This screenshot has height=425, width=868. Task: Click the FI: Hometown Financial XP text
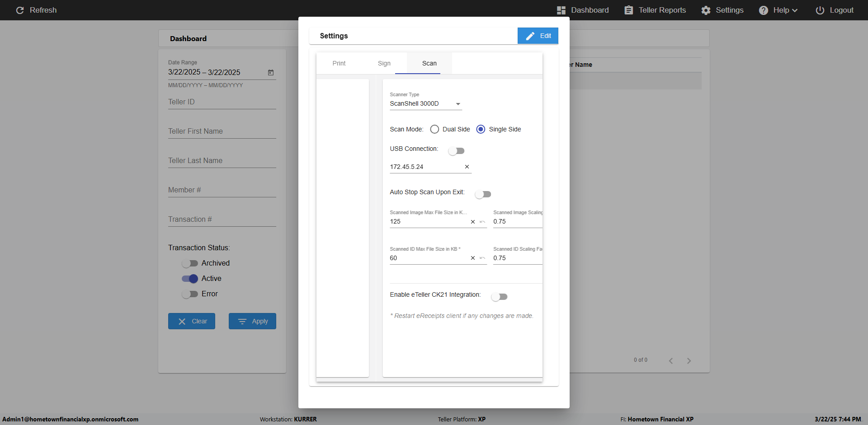[x=657, y=420]
